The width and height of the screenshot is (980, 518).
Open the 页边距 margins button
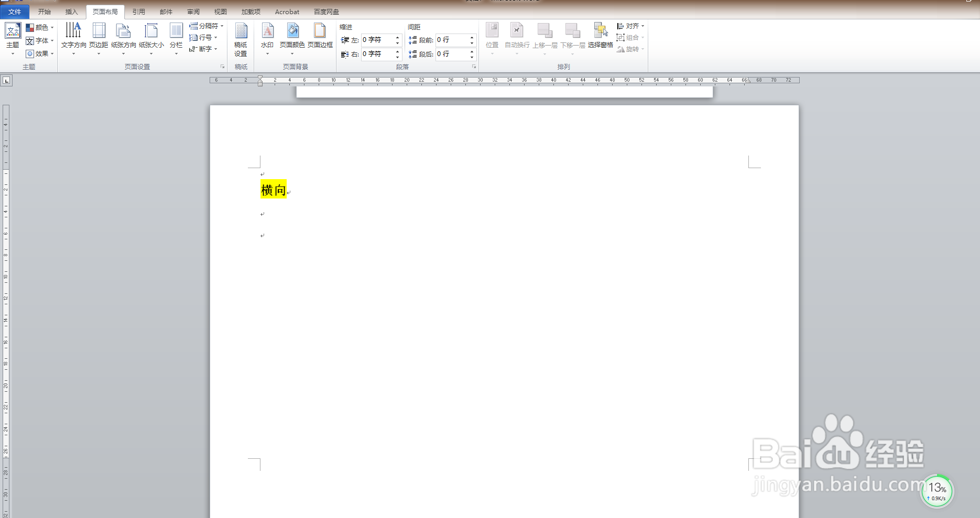coord(99,39)
